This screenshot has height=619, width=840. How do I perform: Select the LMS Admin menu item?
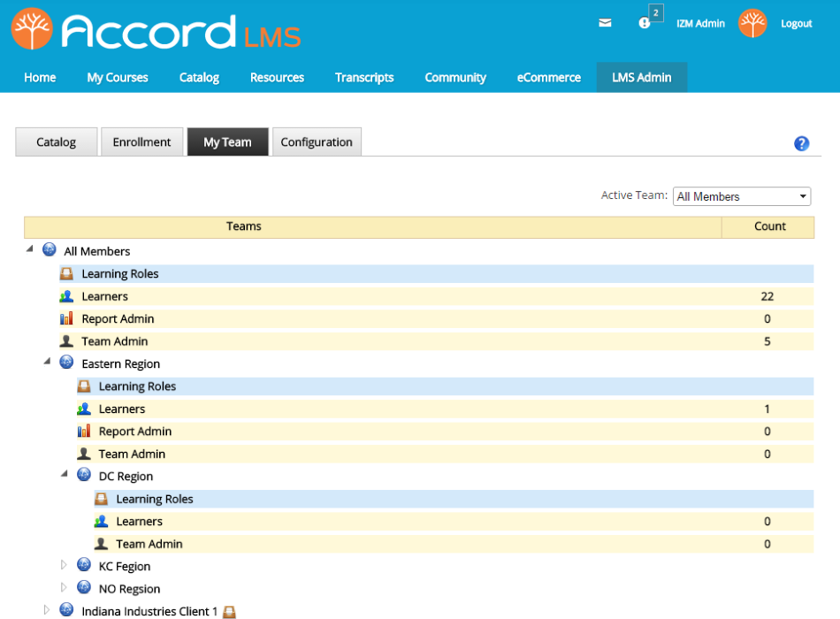coord(642,78)
